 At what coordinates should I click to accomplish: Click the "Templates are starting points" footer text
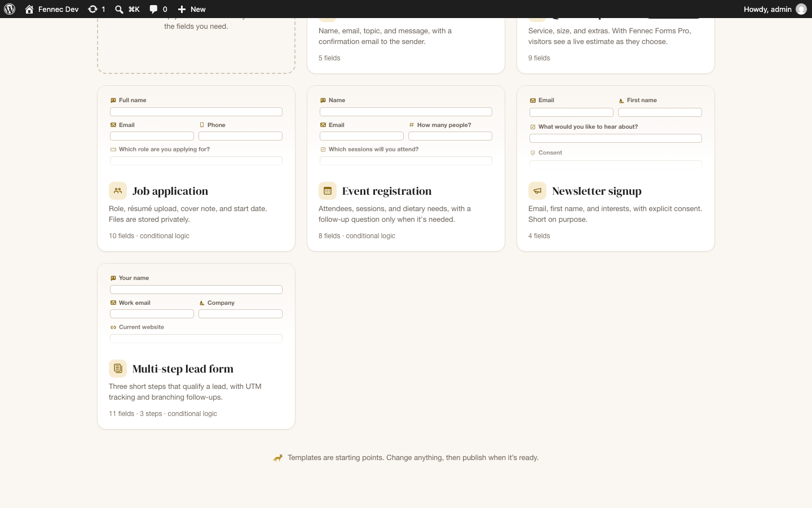[x=413, y=458]
